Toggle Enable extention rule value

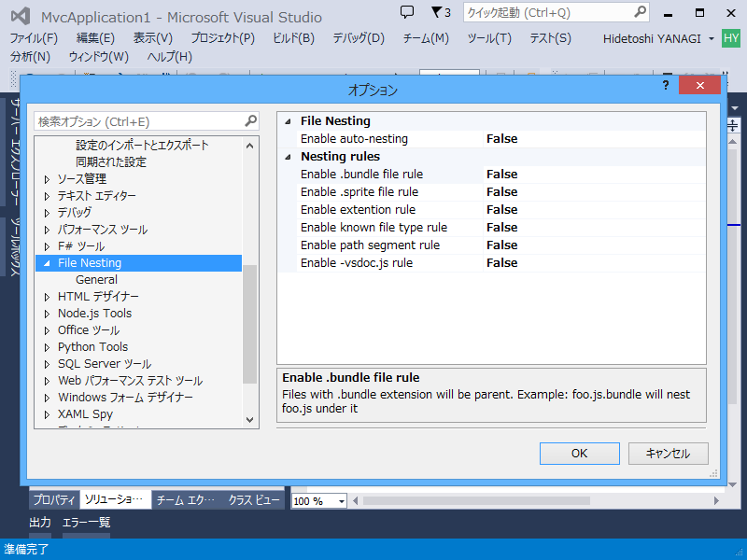594,209
